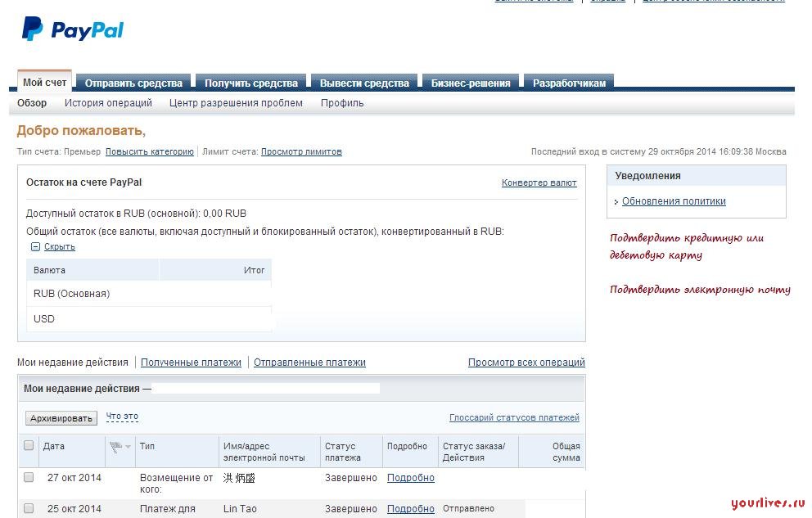The width and height of the screenshot is (812, 518).
Task: Switch to the Разработчикам tab
Action: tap(569, 83)
